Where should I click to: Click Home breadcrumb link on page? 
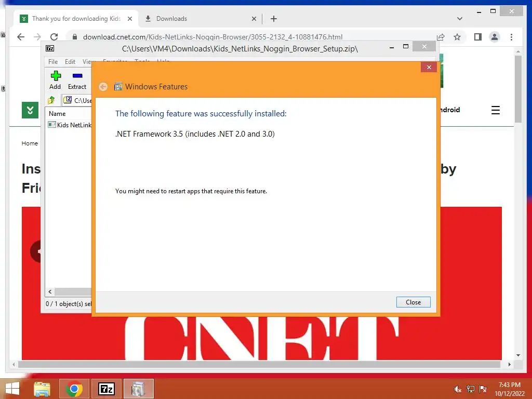[x=30, y=143]
